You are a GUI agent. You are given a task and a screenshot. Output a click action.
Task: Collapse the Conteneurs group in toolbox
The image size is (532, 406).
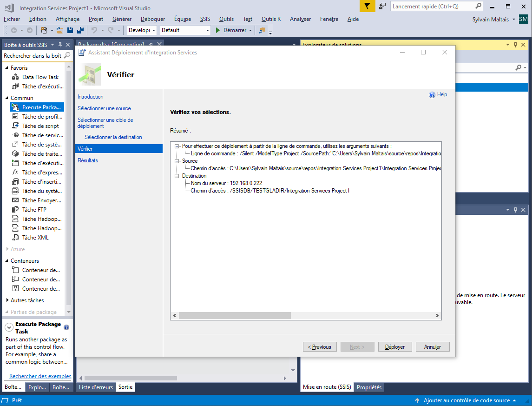click(7, 261)
